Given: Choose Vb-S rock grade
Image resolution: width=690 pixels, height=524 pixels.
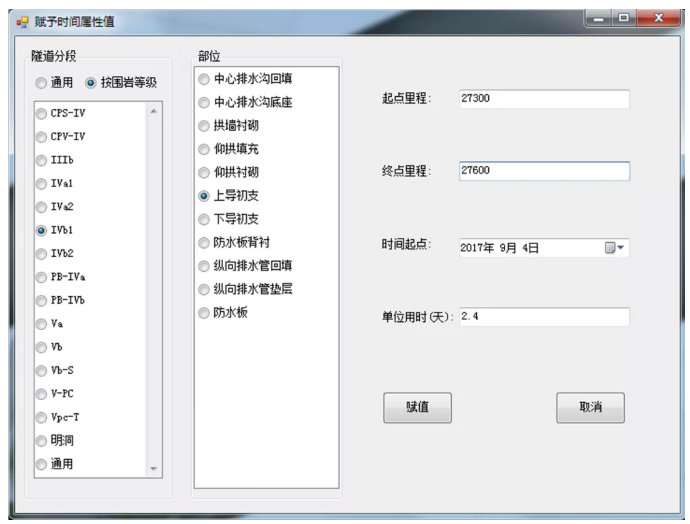Looking at the screenshot, I should coord(41,370).
